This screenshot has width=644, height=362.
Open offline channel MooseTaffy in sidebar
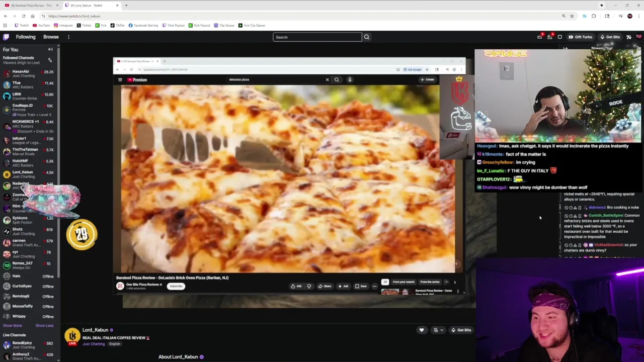coord(30,306)
